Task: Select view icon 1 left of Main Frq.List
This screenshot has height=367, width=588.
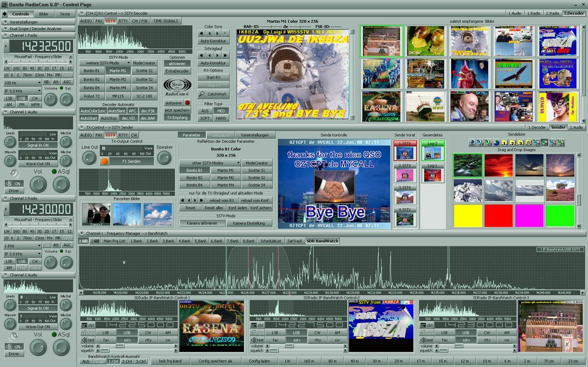Action: point(83,241)
